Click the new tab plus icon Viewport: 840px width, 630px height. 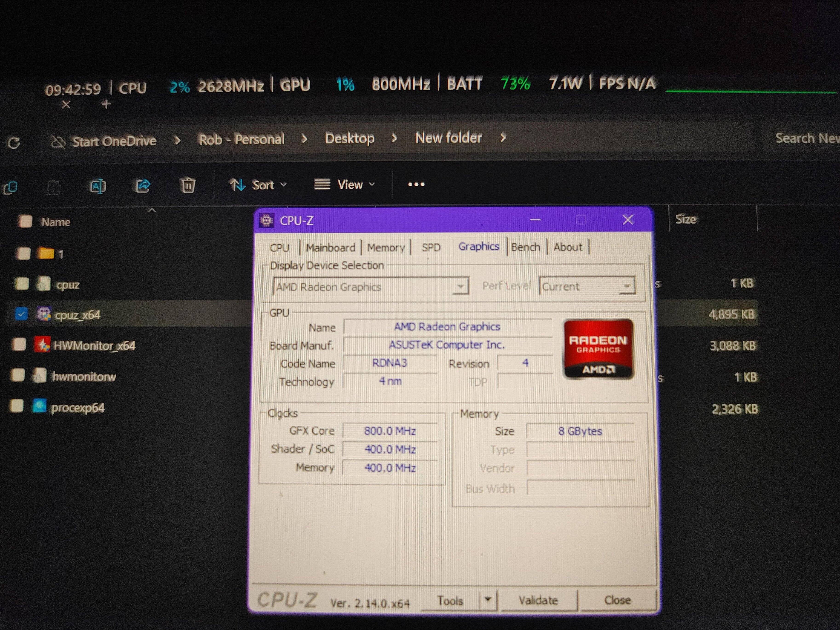coord(107,104)
